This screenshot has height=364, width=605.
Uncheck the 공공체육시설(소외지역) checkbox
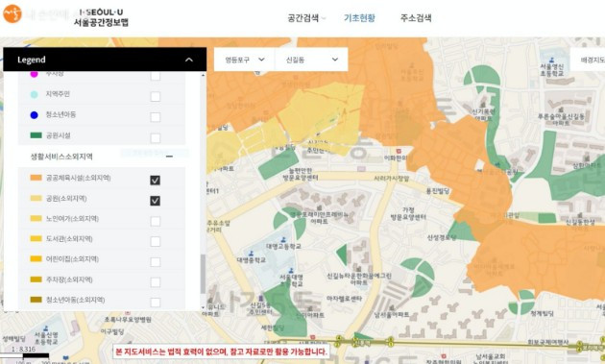click(156, 181)
